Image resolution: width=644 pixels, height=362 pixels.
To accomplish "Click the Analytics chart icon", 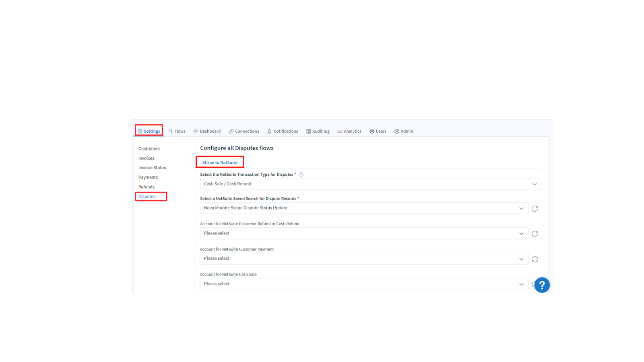I will coord(340,131).
